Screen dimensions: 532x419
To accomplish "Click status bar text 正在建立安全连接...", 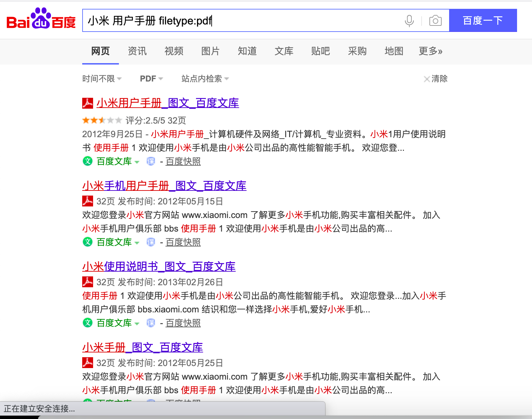I will click(39, 408).
